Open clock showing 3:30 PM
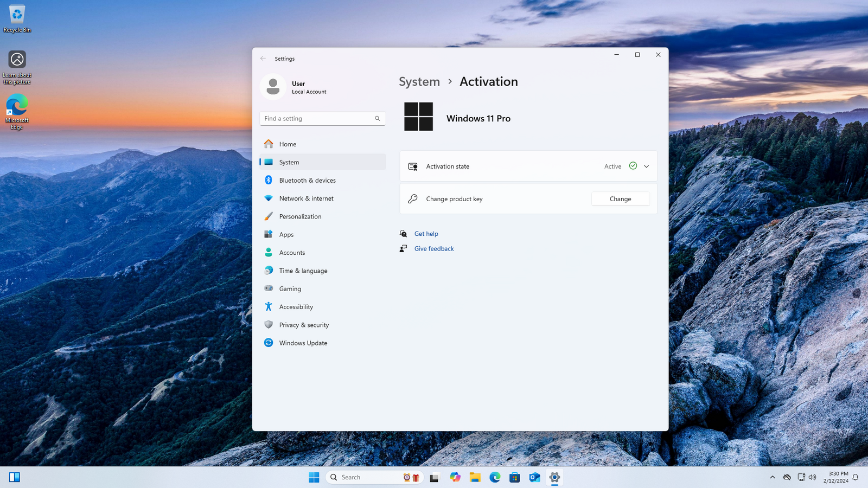This screenshot has height=488, width=868. tap(835, 477)
